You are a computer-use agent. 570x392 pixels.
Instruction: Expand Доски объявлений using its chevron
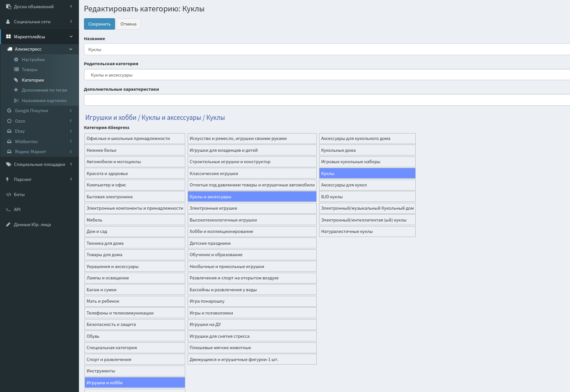[x=71, y=7]
